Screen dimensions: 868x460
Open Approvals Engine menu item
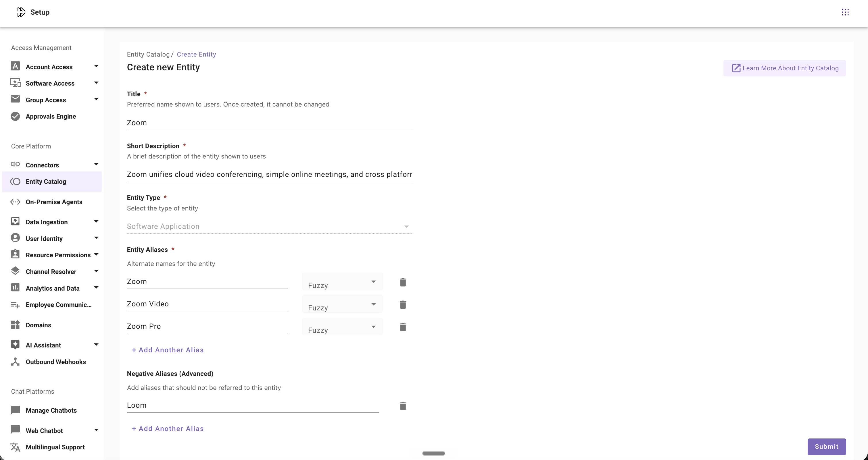[x=52, y=116]
